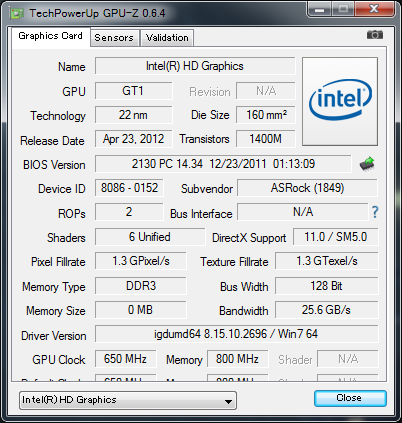Click DirectX Support value 11.0 / SM5.0
This screenshot has width=402, height=423.
click(x=336, y=237)
